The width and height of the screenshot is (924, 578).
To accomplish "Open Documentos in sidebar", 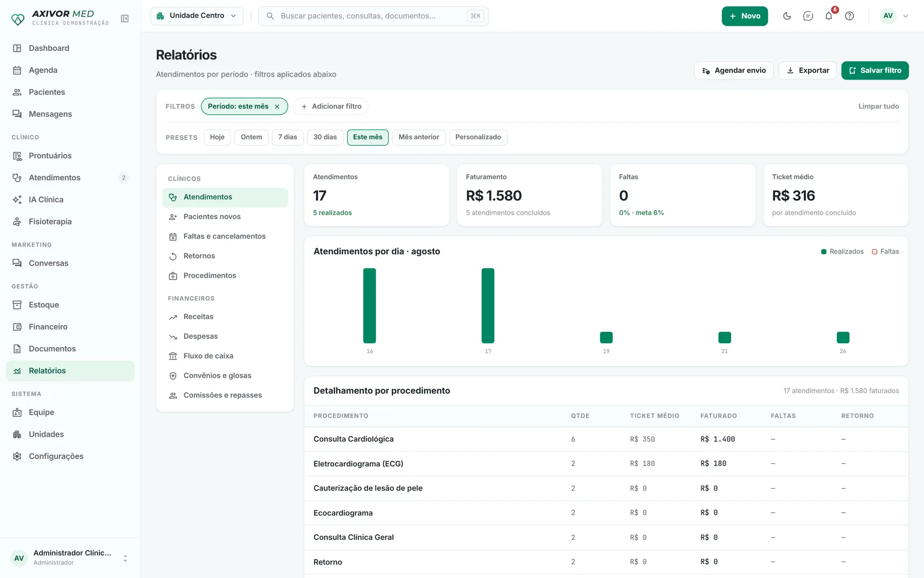I will coord(70,348).
